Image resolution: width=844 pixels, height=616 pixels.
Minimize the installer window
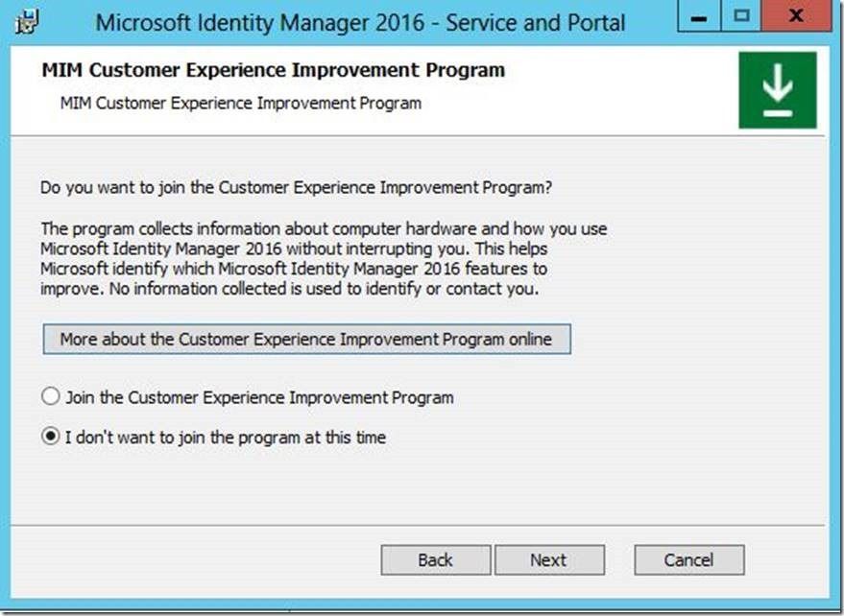pos(699,16)
